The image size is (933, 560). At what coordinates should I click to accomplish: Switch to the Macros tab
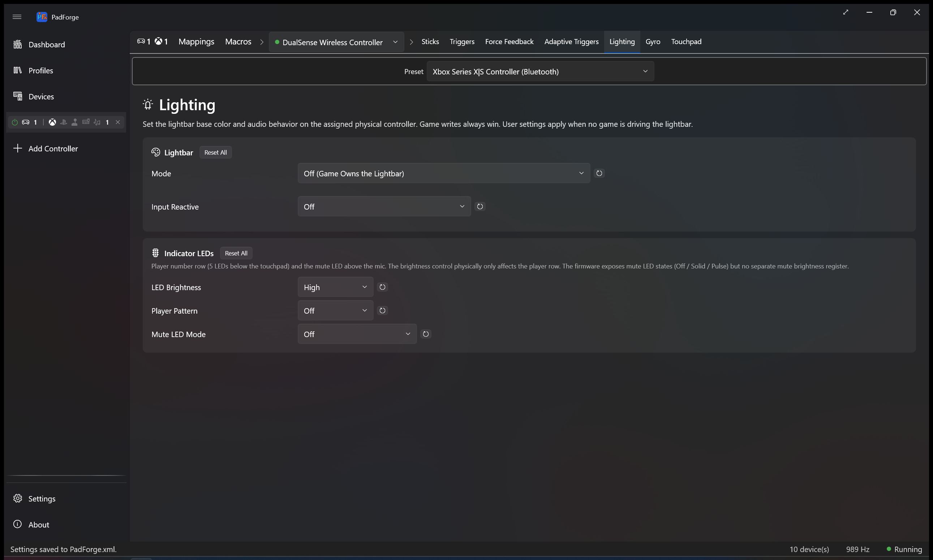238,42
